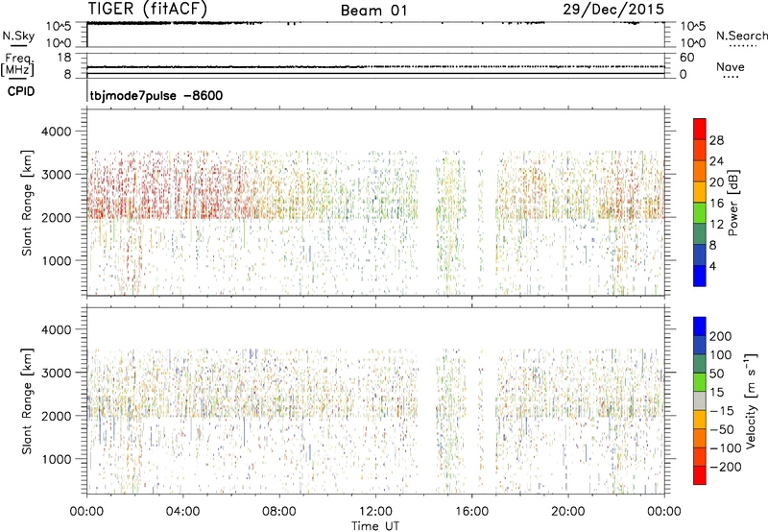Pick the Power colorbar segment between 16 and 20
Viewport: 768px width, 532px height.
click(700, 192)
